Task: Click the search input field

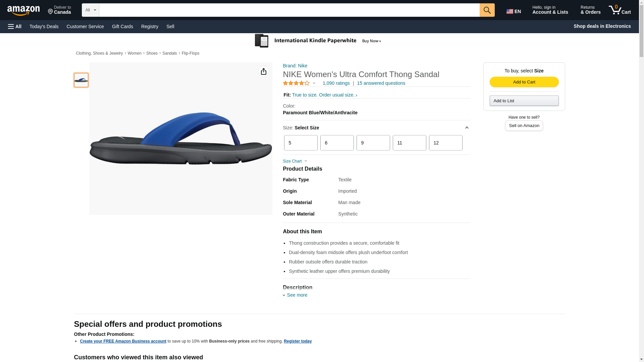Action: [x=289, y=10]
